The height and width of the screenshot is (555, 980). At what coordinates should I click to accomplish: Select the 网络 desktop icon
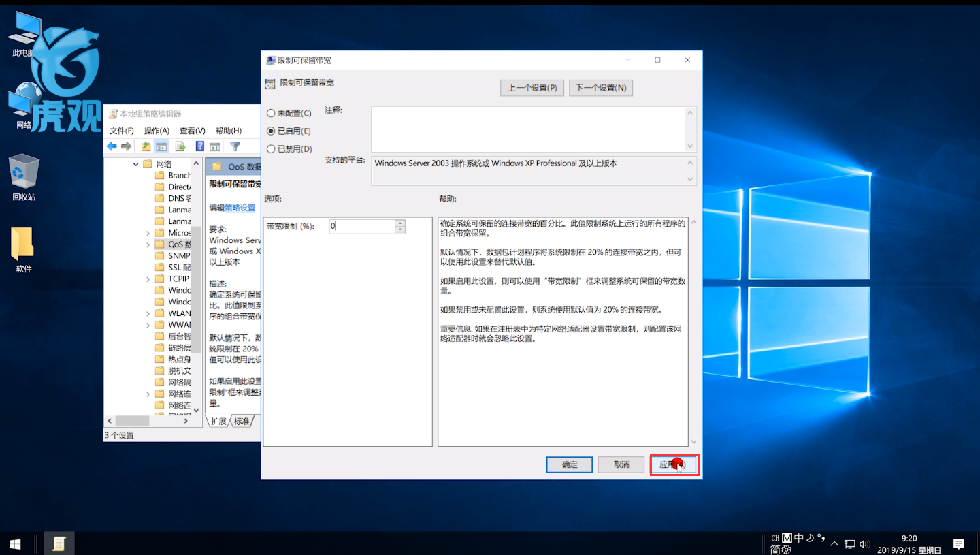tap(24, 106)
